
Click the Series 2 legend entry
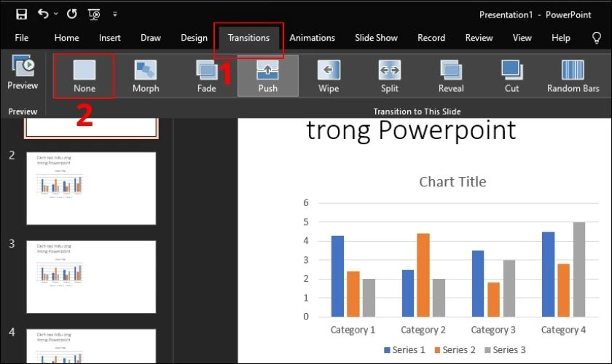coord(455,350)
